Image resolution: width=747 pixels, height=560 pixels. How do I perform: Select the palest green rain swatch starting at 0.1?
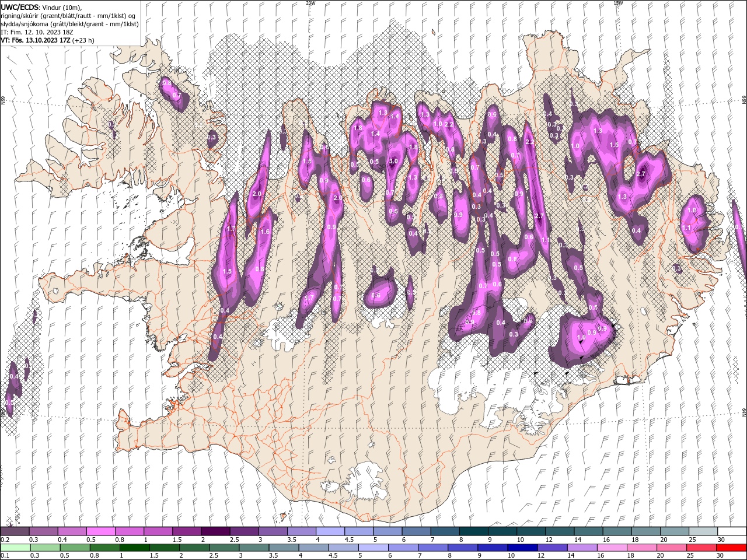[15, 547]
